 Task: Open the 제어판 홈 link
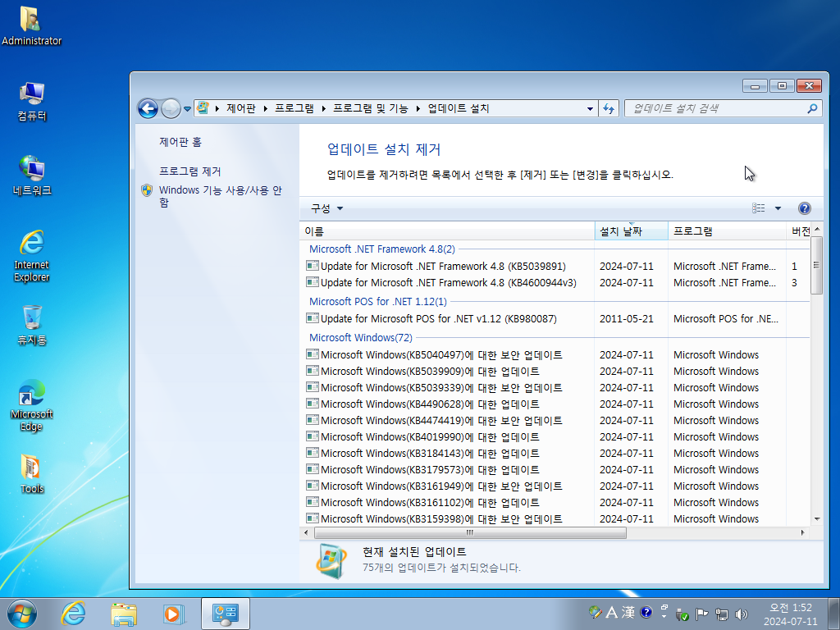[x=180, y=142]
